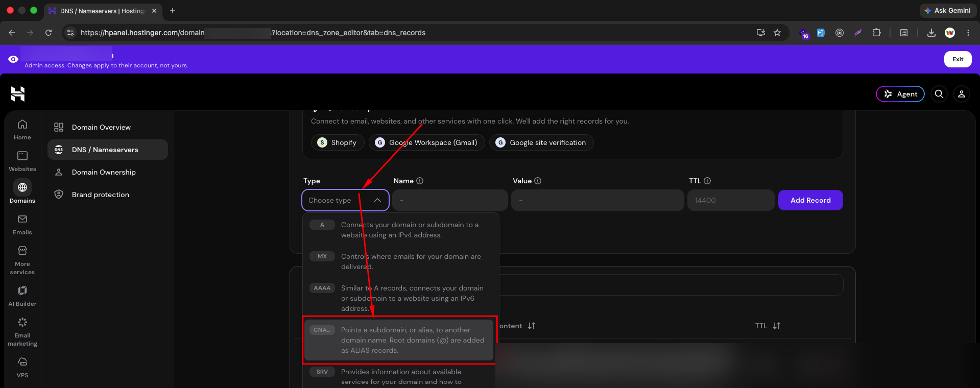Choose the Shopify quick connect chip
The width and height of the screenshot is (980, 388).
pyautogui.click(x=338, y=142)
